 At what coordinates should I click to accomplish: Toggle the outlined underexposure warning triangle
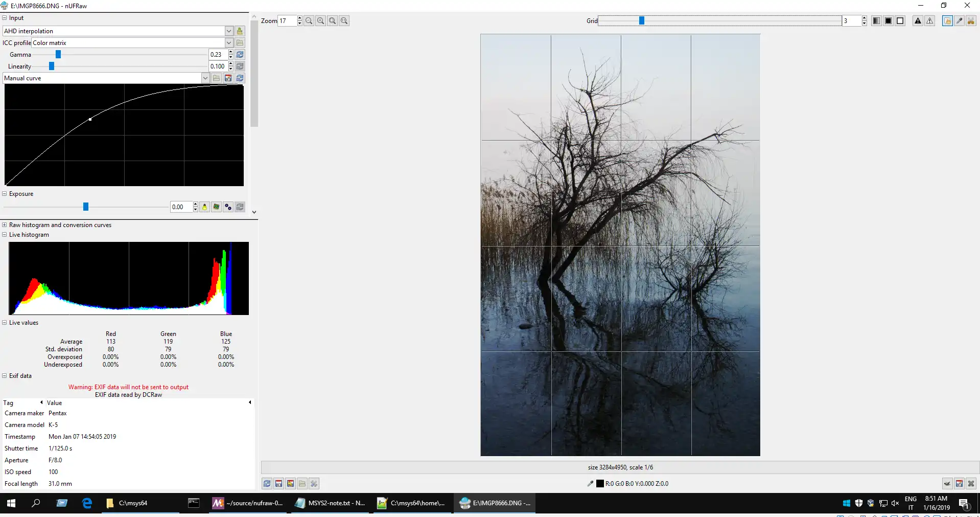(x=929, y=21)
